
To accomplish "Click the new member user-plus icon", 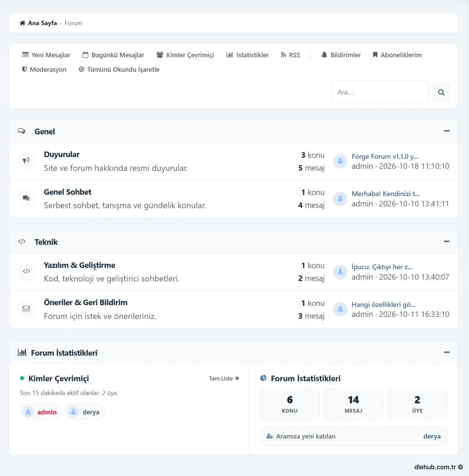I will 270,436.
